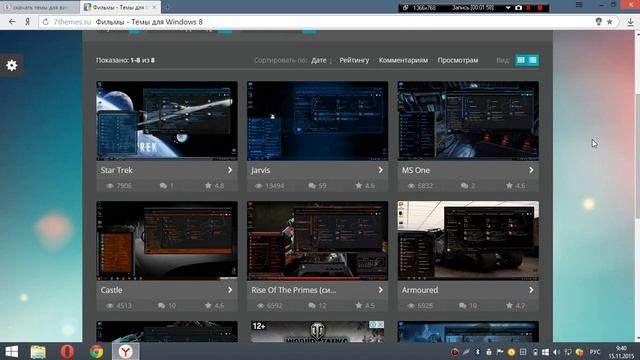Viewport: 640px width, 360px height.
Task: Open Action Center flag tray icon
Action: tap(500, 352)
